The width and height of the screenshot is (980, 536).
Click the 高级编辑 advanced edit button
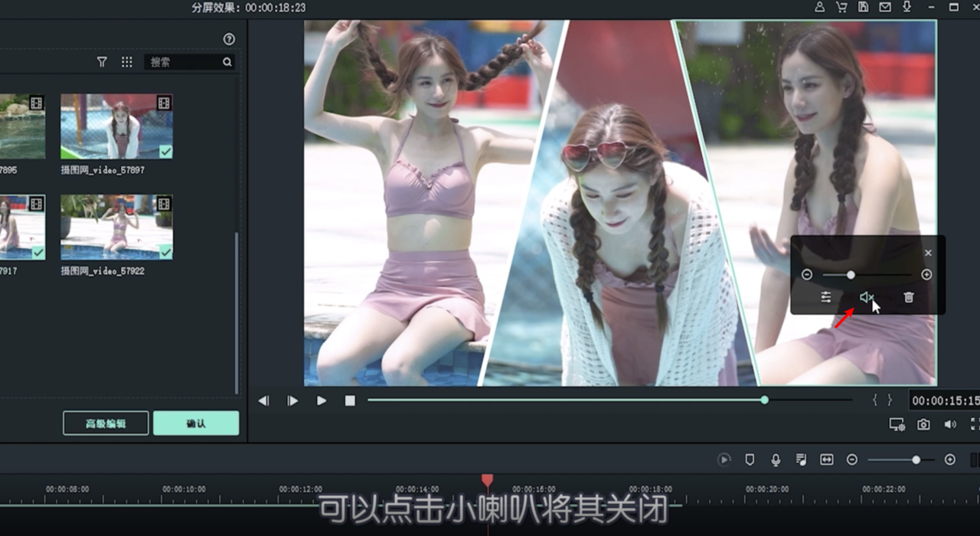point(106,423)
